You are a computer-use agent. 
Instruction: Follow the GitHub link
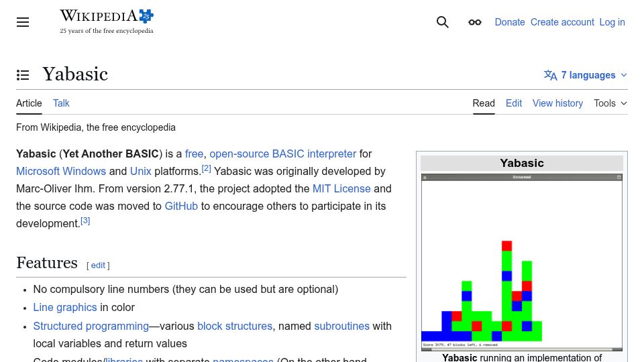[x=181, y=206]
